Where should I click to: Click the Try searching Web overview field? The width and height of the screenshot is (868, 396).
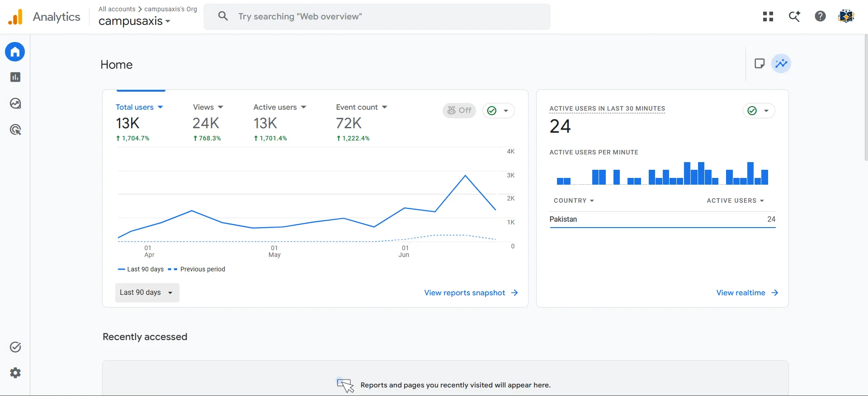377,17
